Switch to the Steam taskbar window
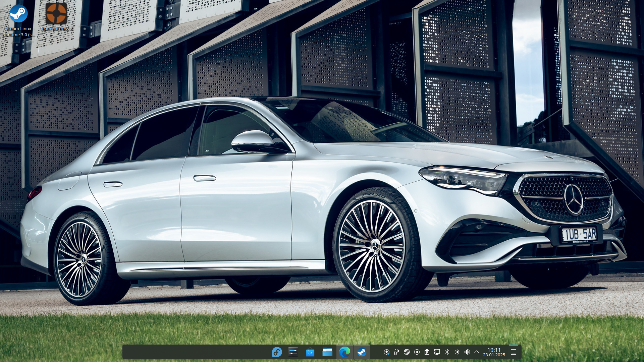The image size is (644, 362). (x=362, y=352)
